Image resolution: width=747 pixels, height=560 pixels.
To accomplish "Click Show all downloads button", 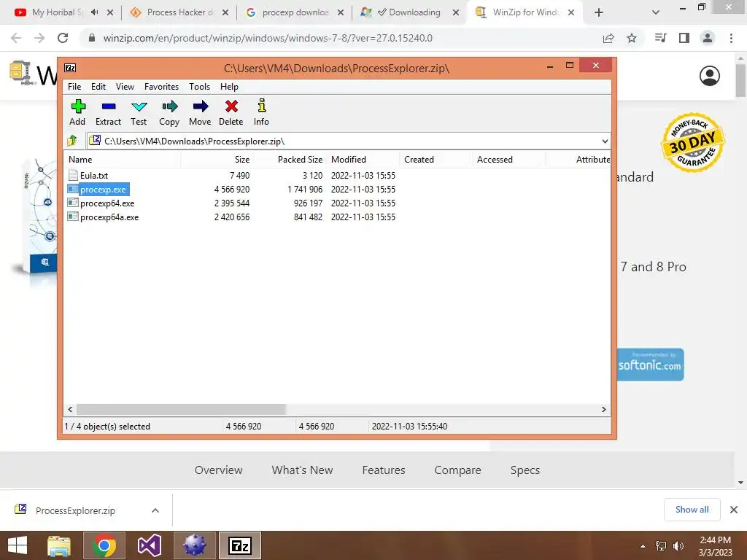I will click(692, 510).
